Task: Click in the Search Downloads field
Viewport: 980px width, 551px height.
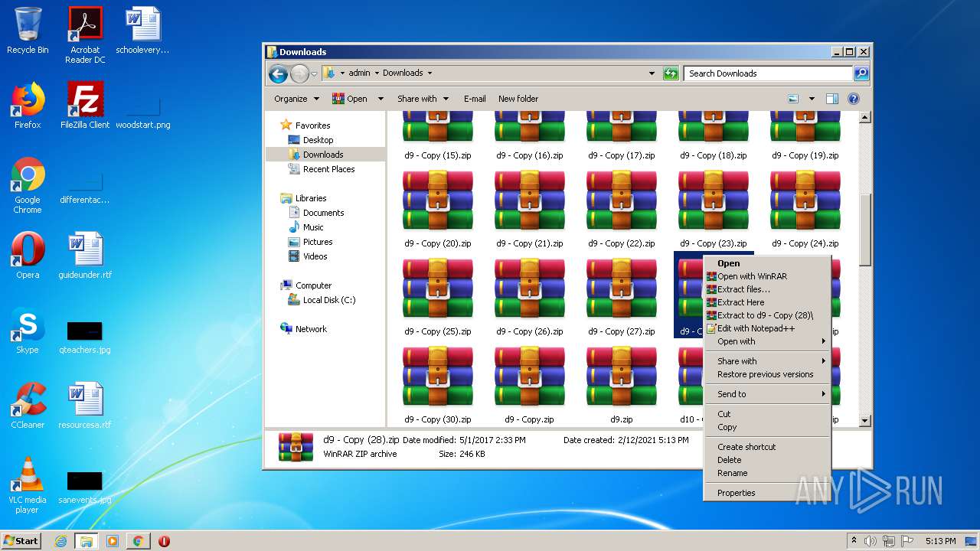Action: pyautogui.click(x=768, y=73)
